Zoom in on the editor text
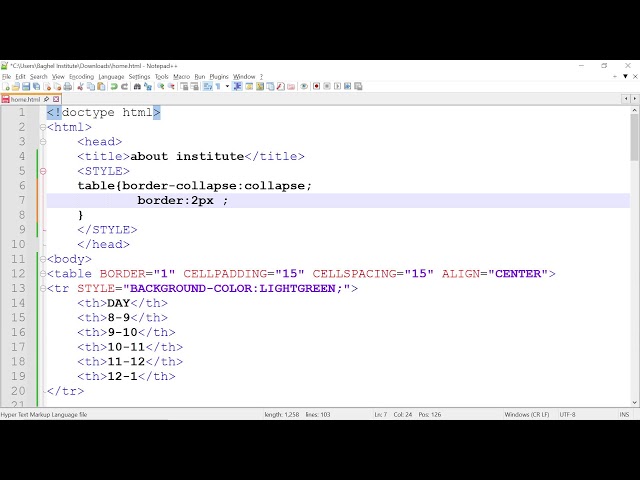 click(x=161, y=86)
